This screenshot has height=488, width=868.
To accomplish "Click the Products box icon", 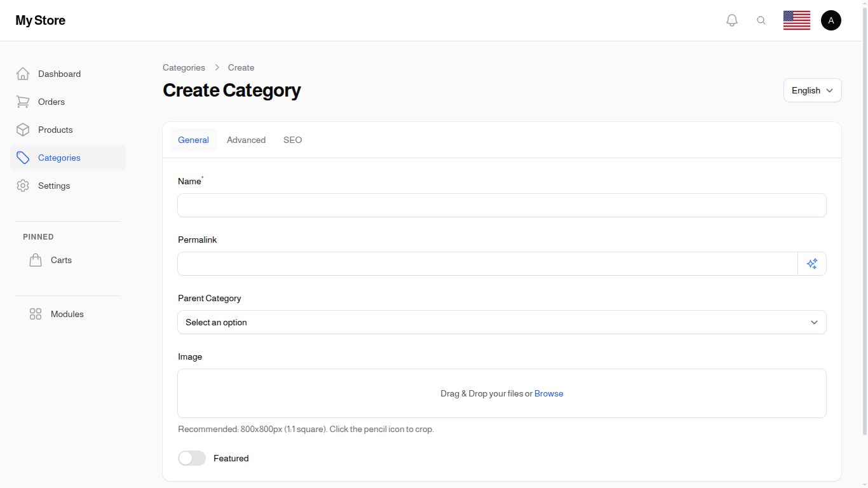I will coord(23,130).
